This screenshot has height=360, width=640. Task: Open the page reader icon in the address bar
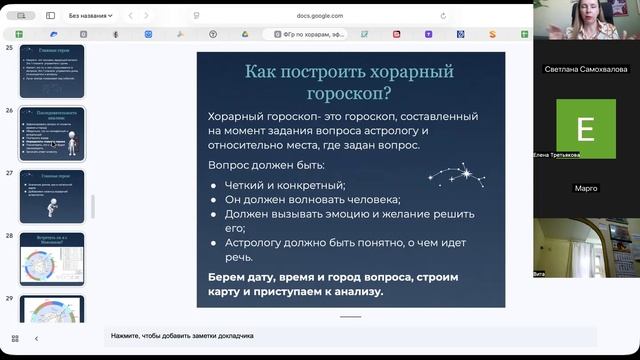(196, 16)
